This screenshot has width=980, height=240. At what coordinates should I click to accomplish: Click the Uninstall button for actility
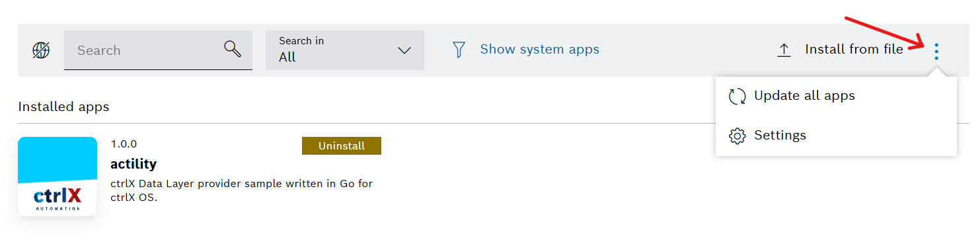[x=342, y=145]
